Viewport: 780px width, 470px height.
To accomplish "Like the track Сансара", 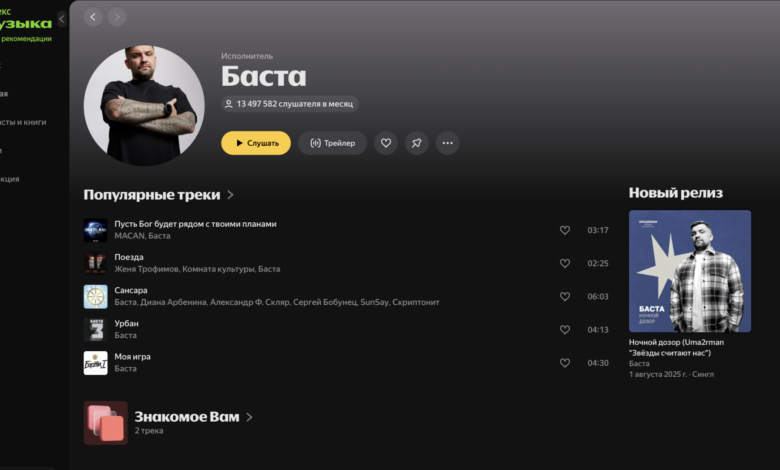I will pos(565,297).
